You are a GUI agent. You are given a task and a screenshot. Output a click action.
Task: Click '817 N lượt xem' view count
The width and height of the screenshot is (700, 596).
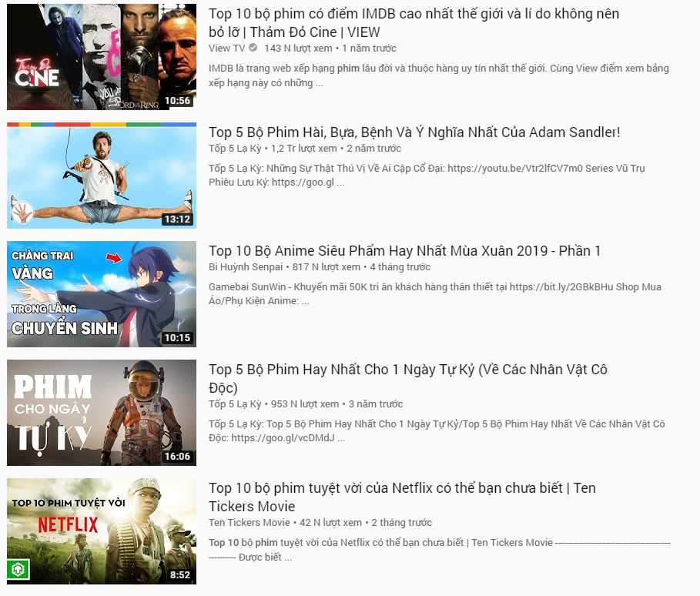(327, 267)
